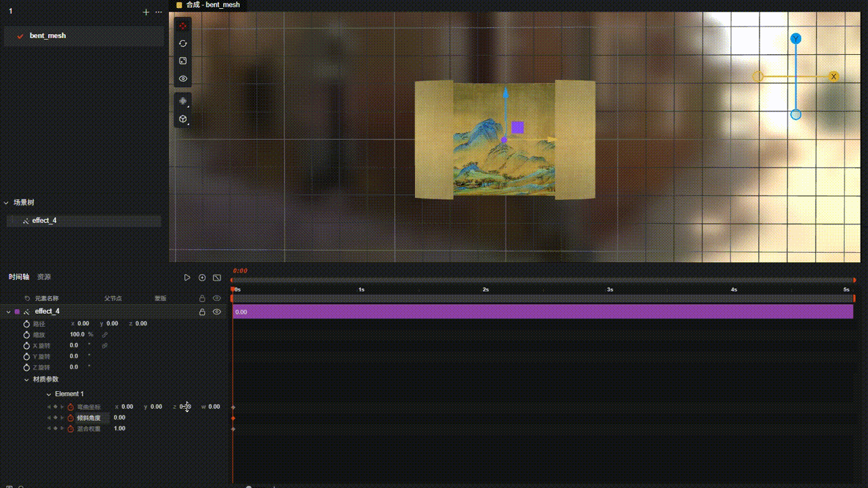This screenshot has width=868, height=488.
Task: Toggle visibility for all layers in header
Action: click(217, 298)
